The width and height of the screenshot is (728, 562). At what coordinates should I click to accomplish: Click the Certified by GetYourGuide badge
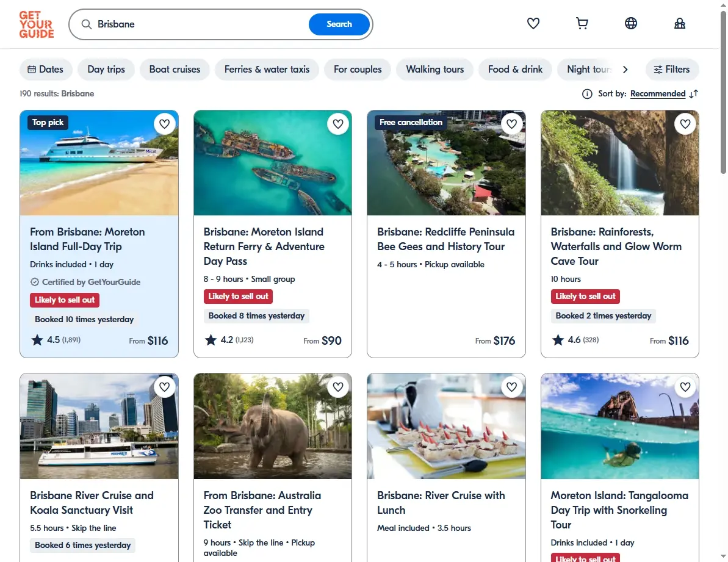point(85,282)
